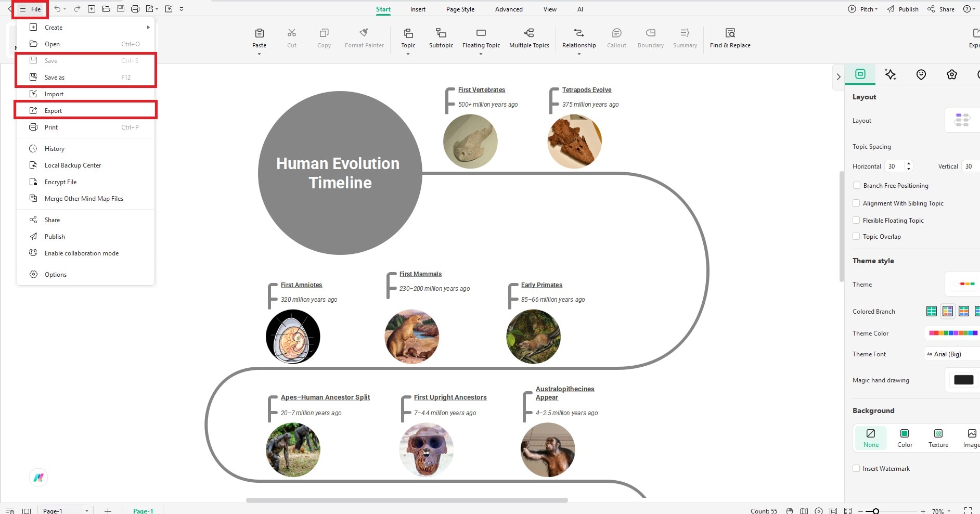Viewport: 980px width, 514px height.
Task: Click the fullscreen corners icon in status bar
Action: (x=968, y=511)
